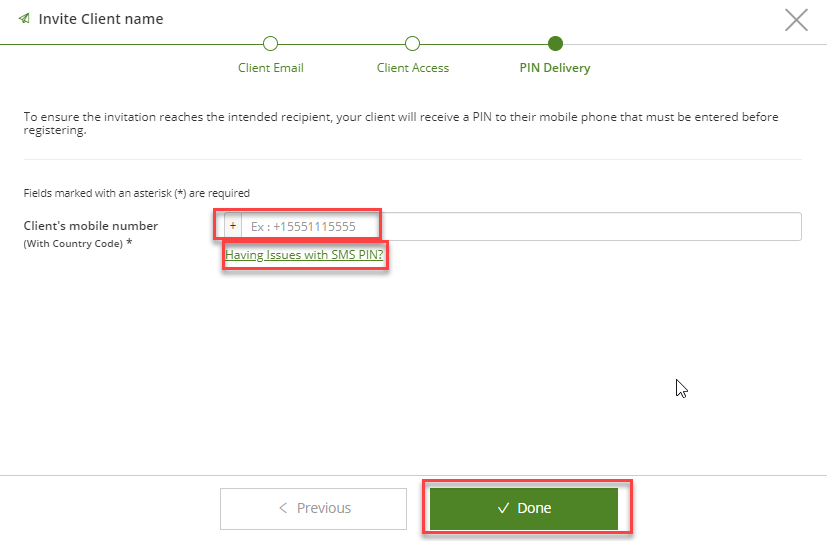
Task: Click the Client's mobile number label
Action: (91, 226)
